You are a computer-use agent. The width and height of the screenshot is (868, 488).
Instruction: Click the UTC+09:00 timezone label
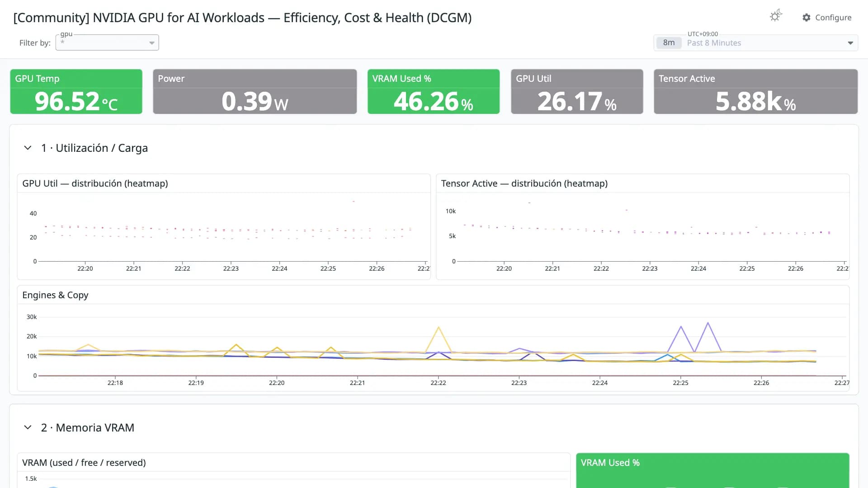coord(703,34)
